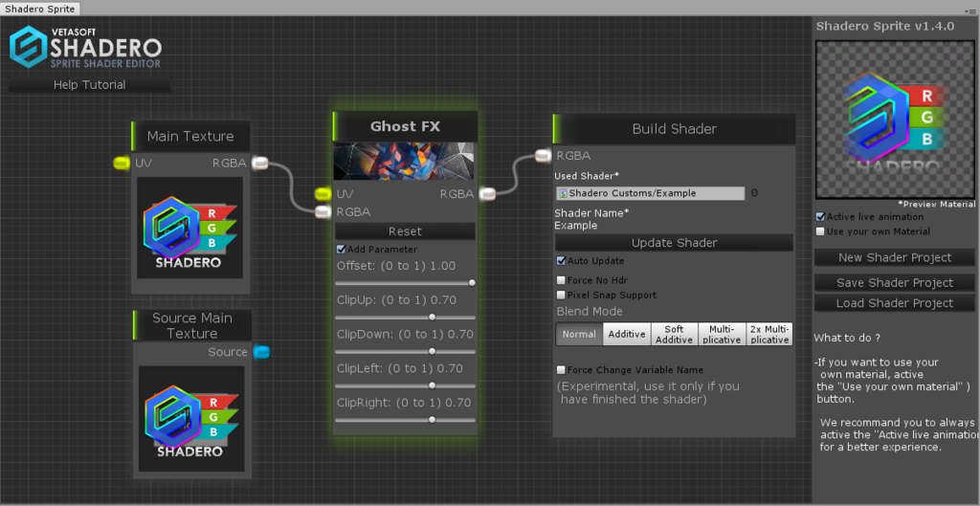The image size is (980, 506).
Task: Open the window options menu icon at top right
Action: [x=970, y=11]
